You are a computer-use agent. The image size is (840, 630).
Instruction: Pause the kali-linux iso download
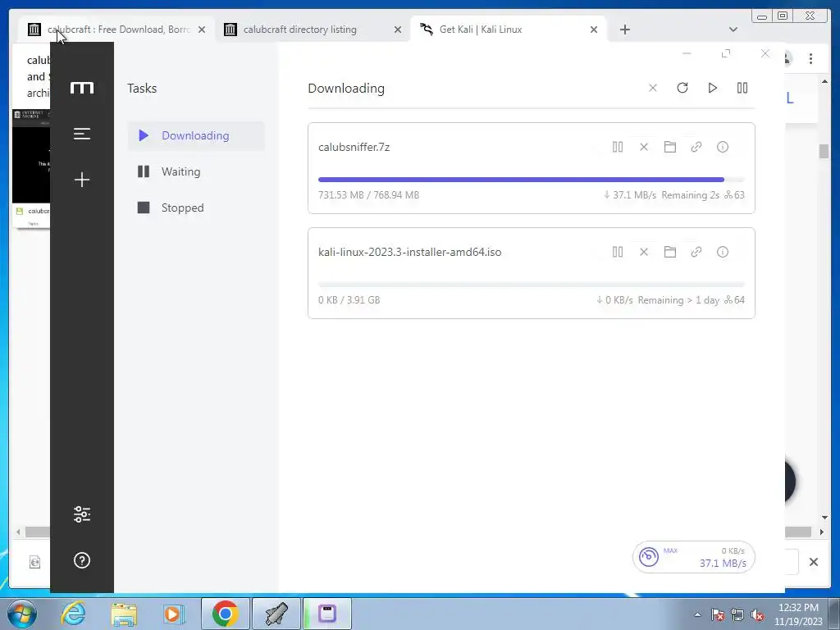[x=618, y=252]
